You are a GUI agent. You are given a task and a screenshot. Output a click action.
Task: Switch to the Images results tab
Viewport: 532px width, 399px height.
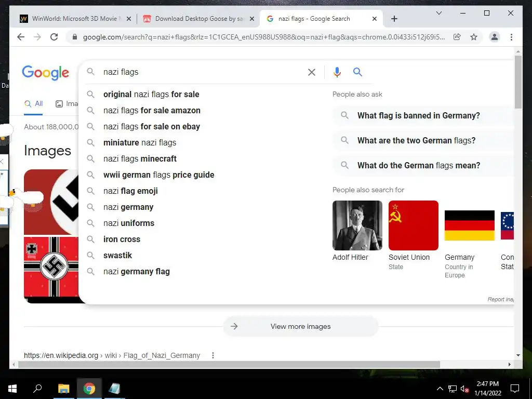[67, 104]
